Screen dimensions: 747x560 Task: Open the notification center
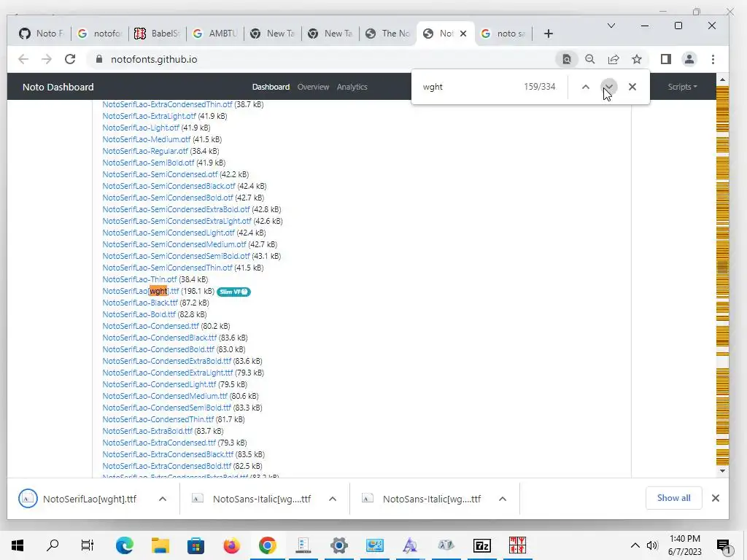click(723, 545)
